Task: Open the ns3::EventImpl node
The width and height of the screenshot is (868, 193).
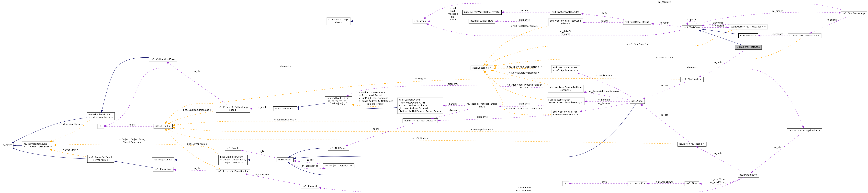Action: click(163, 169)
